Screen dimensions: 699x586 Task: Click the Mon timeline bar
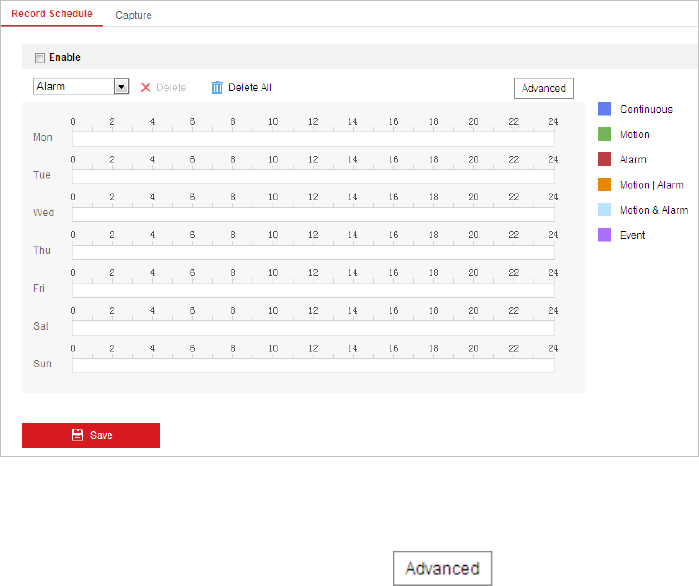[313, 139]
